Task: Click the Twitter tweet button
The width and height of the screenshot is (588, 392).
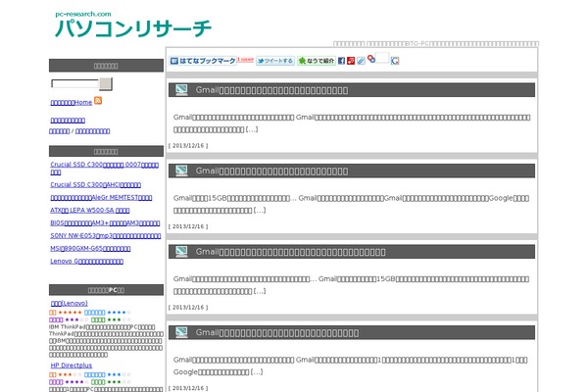Action: 275,61
